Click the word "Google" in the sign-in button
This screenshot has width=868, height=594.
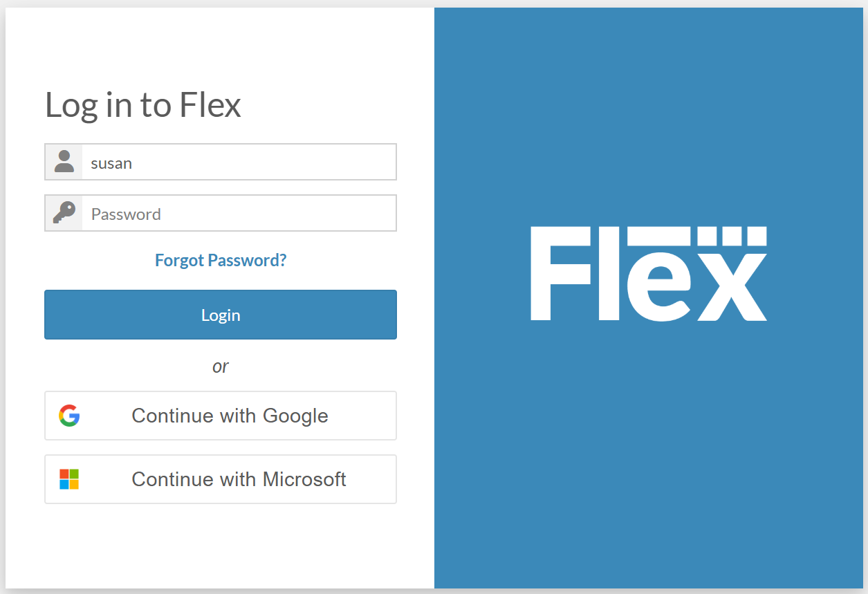tap(295, 416)
